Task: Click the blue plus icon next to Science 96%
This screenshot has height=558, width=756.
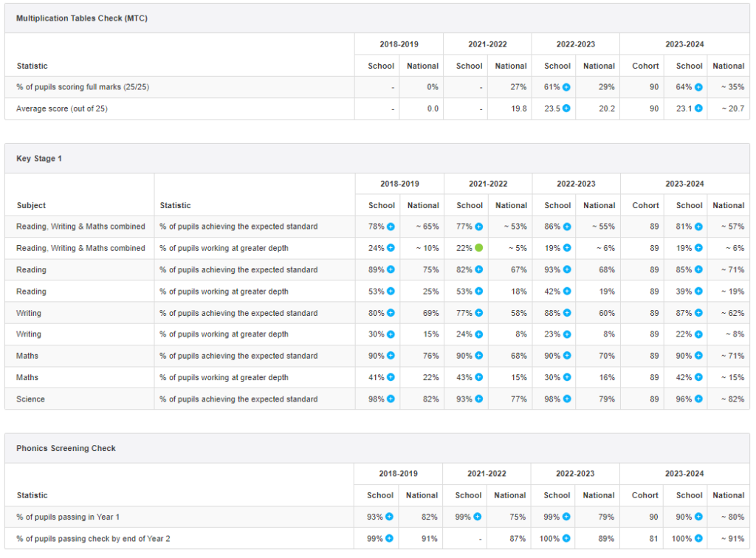Action: [698, 399]
